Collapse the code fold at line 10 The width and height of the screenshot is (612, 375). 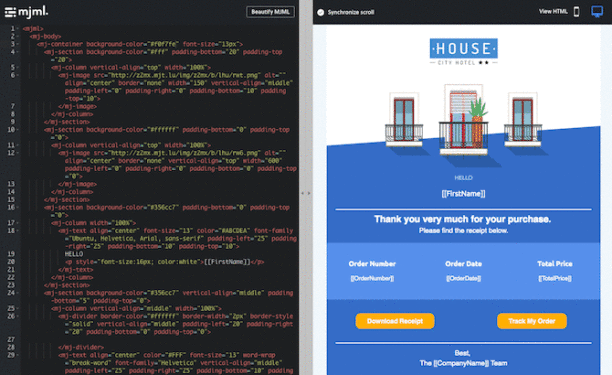[x=18, y=130]
